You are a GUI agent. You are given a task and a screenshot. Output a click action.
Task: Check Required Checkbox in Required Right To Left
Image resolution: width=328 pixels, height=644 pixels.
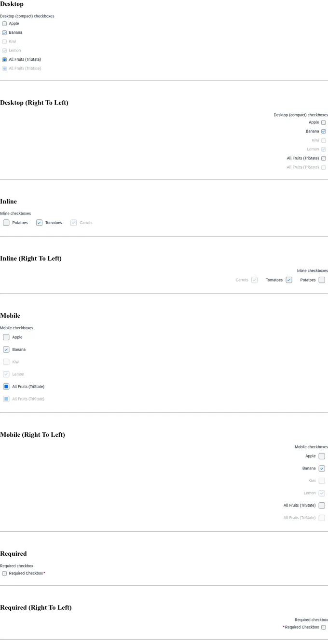tap(323, 628)
